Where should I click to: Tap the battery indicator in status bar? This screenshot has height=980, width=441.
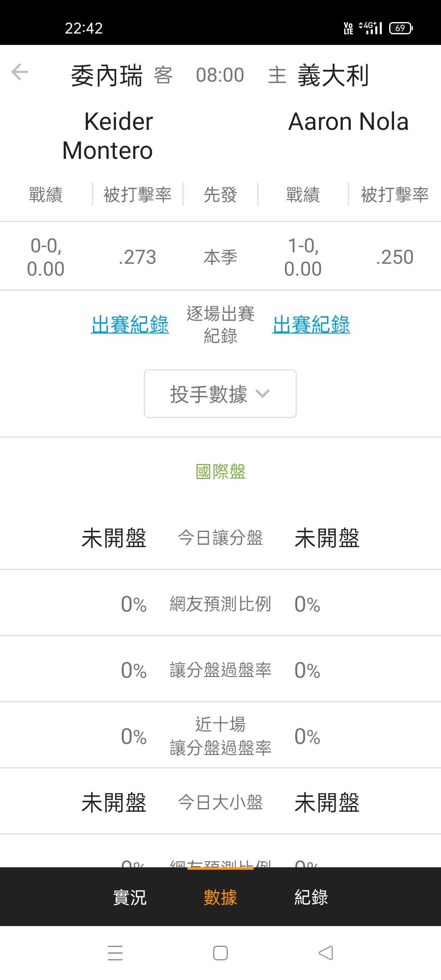[401, 28]
